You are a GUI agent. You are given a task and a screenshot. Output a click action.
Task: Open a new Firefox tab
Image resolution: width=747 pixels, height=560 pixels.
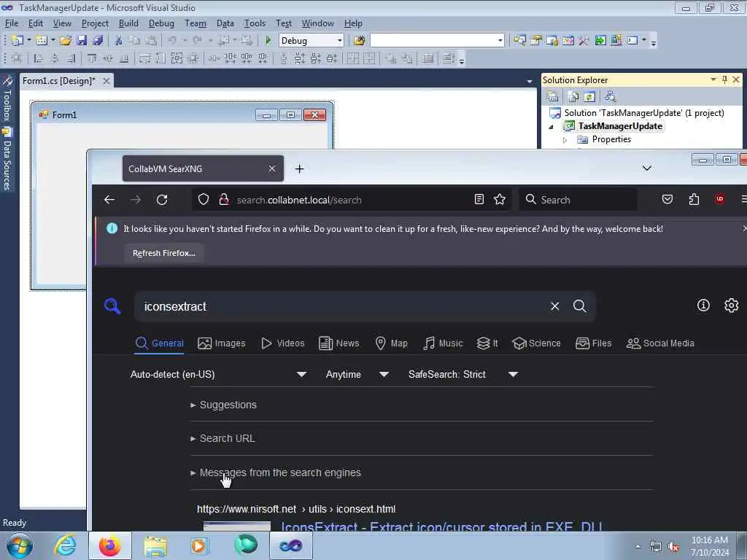pos(299,168)
